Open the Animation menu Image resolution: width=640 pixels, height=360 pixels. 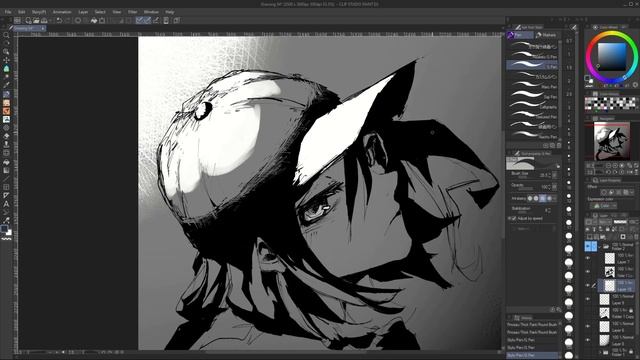62,12
